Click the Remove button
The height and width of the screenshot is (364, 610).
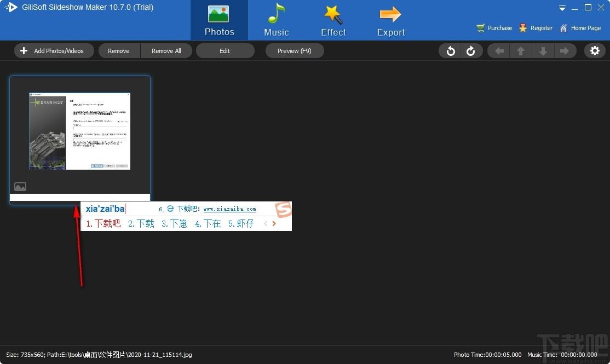[x=119, y=51]
